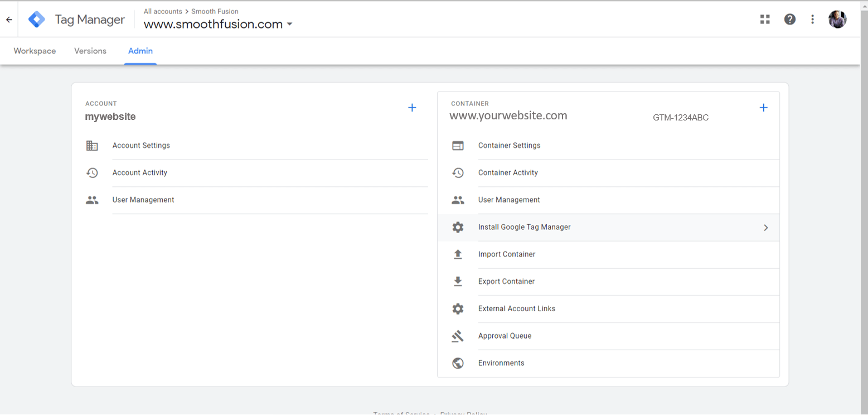Switch to the Versions tab

(x=90, y=51)
